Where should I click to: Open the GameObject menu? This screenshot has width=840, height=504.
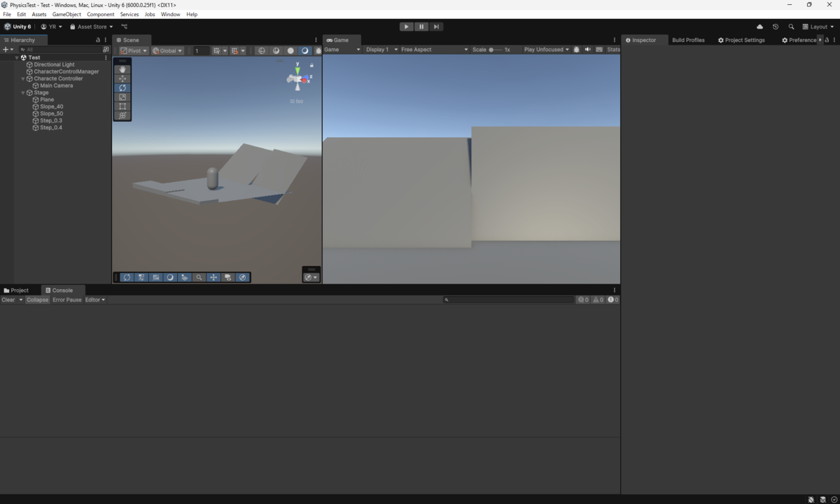pos(66,14)
